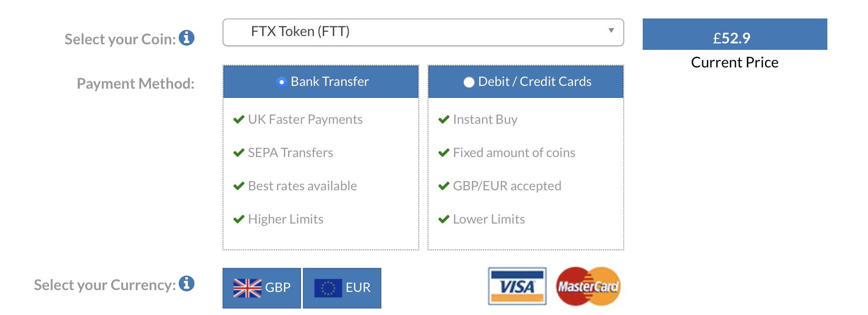Click info icon beside Select your Currency
The image size is (868, 315).
coord(187,284)
